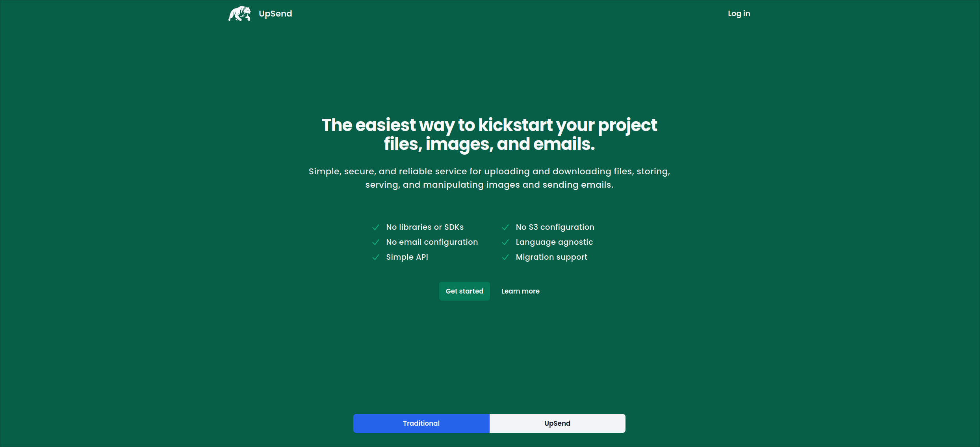Image resolution: width=980 pixels, height=447 pixels.
Task: Click the No libraries or SDKs text
Action: [x=425, y=227]
